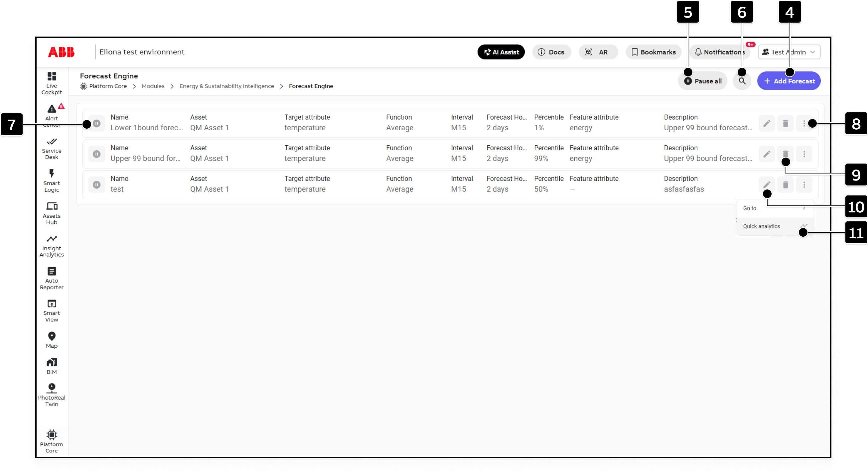
Task: Go to Modules breadcrumb
Action: [153, 86]
